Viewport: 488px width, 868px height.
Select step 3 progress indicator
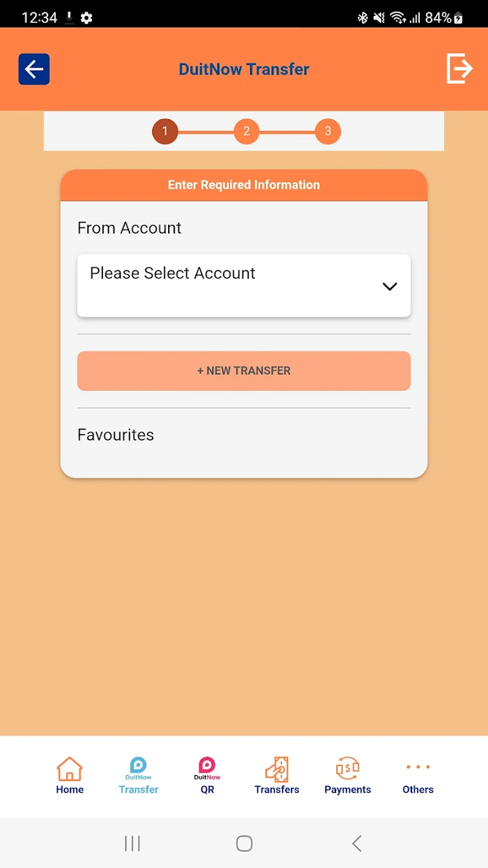pos(328,131)
